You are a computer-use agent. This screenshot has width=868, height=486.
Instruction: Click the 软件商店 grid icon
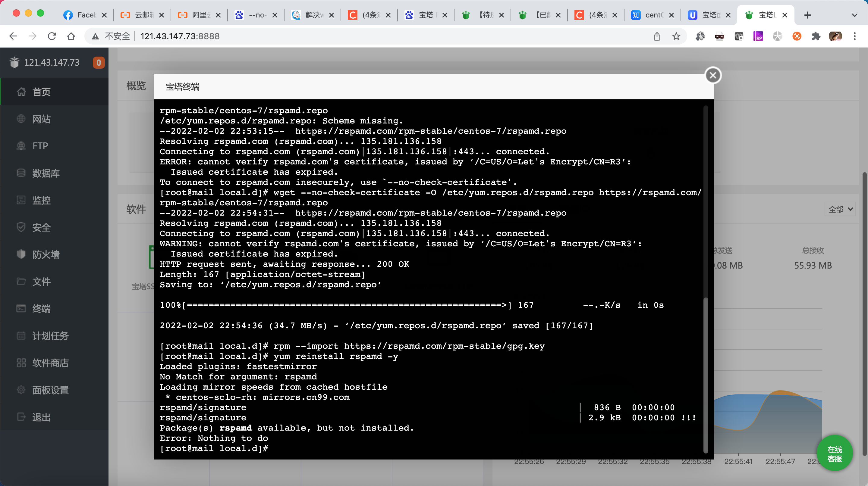21,363
